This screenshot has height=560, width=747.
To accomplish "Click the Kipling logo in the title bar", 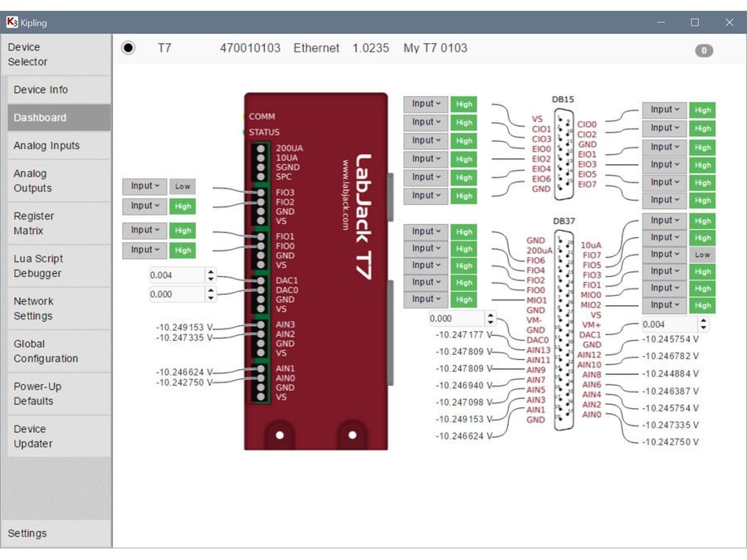I will point(12,22).
